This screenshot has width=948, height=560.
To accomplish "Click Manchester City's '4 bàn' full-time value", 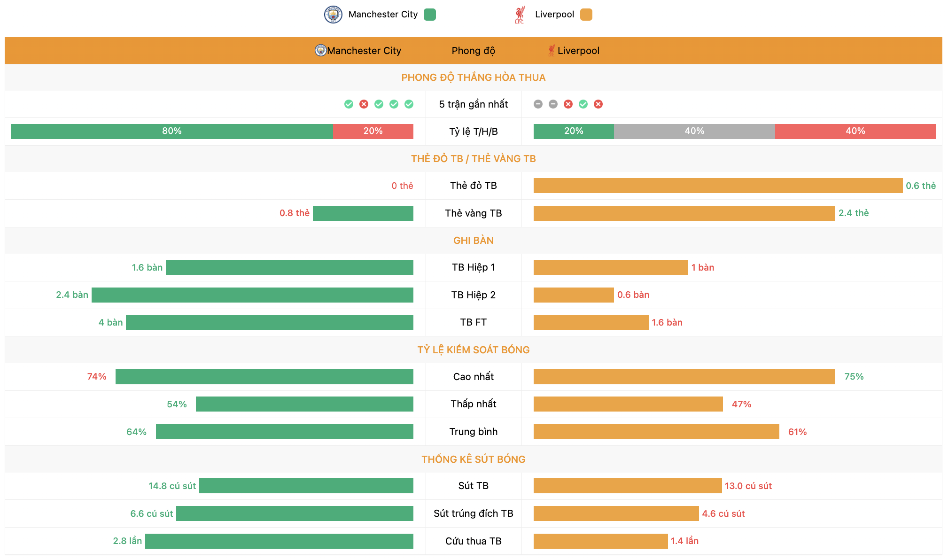I will click(x=111, y=322).
